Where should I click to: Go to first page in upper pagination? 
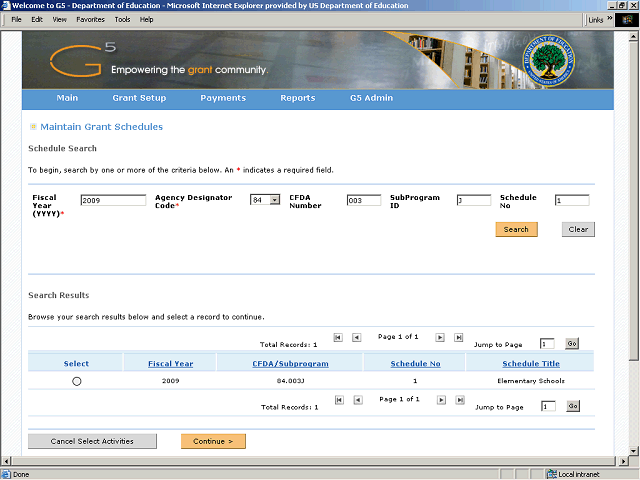pos(338,338)
